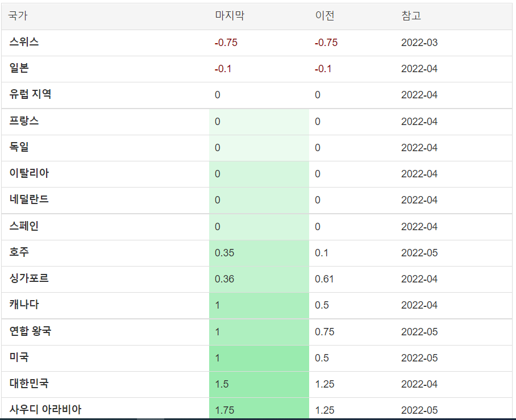Select 대한민국 previous value 1.25
The image size is (516, 420).
[x=324, y=384]
